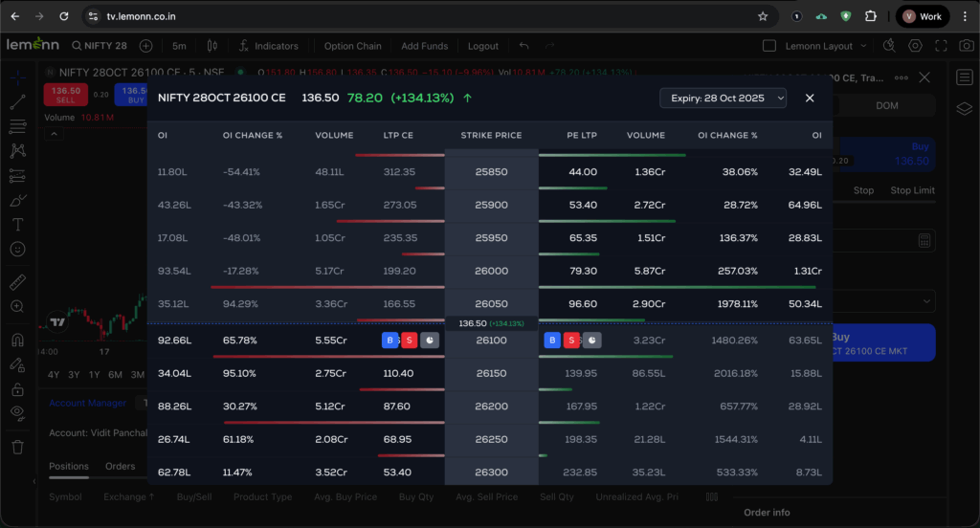The width and height of the screenshot is (980, 528).
Task: Switch to the Positions tab
Action: click(x=69, y=467)
